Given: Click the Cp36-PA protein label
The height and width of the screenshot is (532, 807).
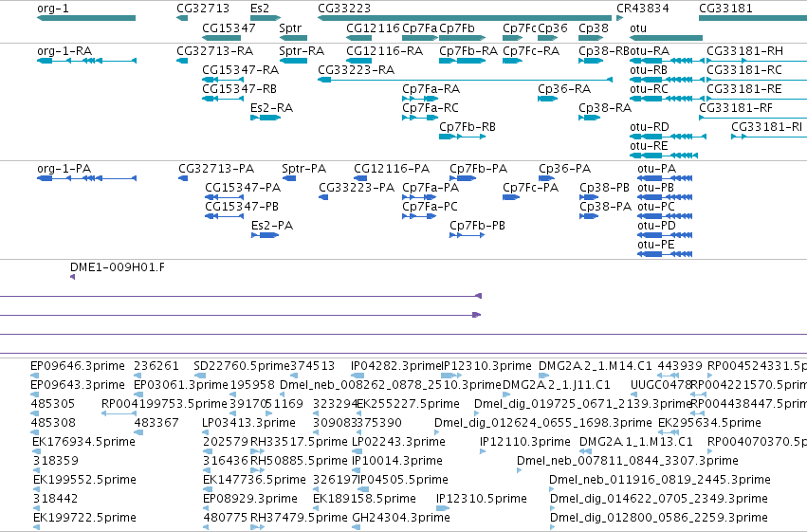Looking at the screenshot, I should coord(564,169).
